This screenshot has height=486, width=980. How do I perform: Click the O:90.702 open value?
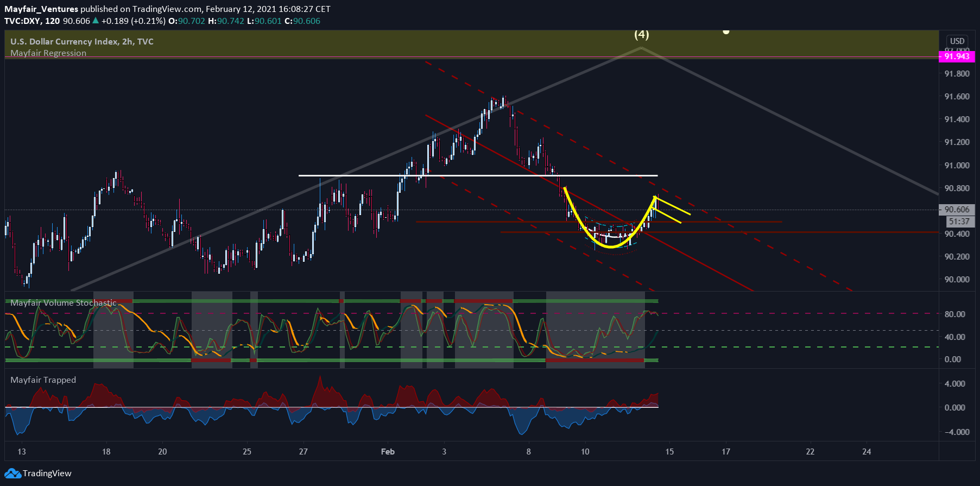[x=187, y=21]
